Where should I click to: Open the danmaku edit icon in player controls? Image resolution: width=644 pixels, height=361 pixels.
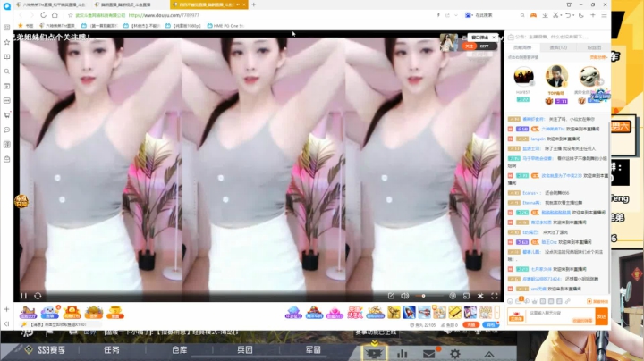391,296
